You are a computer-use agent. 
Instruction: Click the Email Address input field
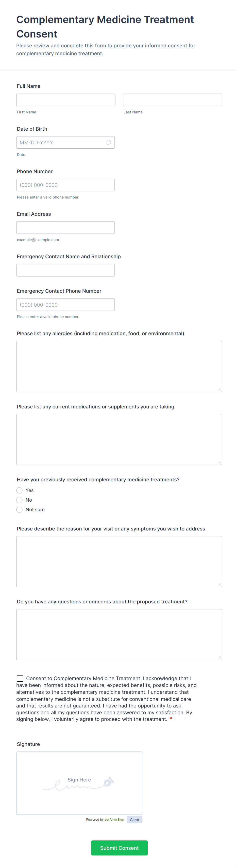tap(65, 227)
